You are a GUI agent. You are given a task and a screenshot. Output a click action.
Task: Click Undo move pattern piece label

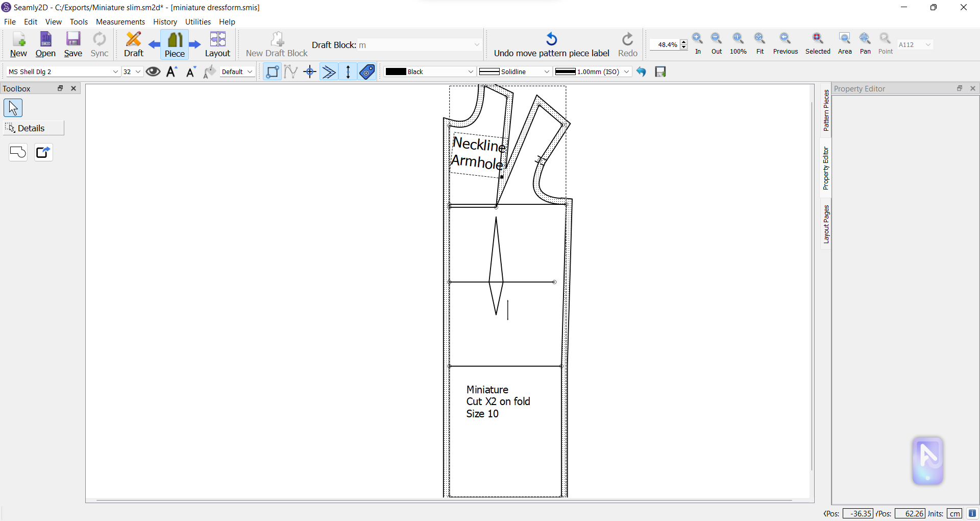click(551, 44)
